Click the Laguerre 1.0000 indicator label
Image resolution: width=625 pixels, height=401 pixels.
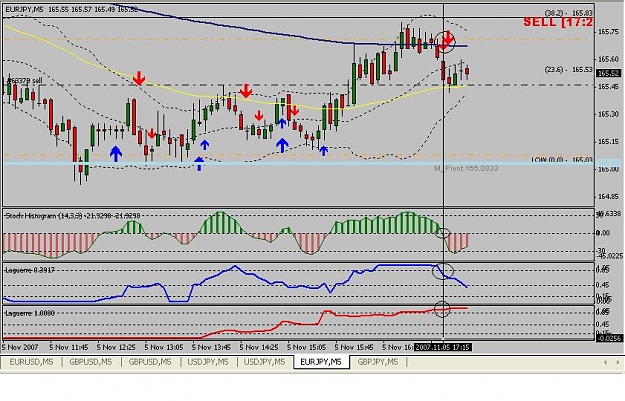click(29, 313)
